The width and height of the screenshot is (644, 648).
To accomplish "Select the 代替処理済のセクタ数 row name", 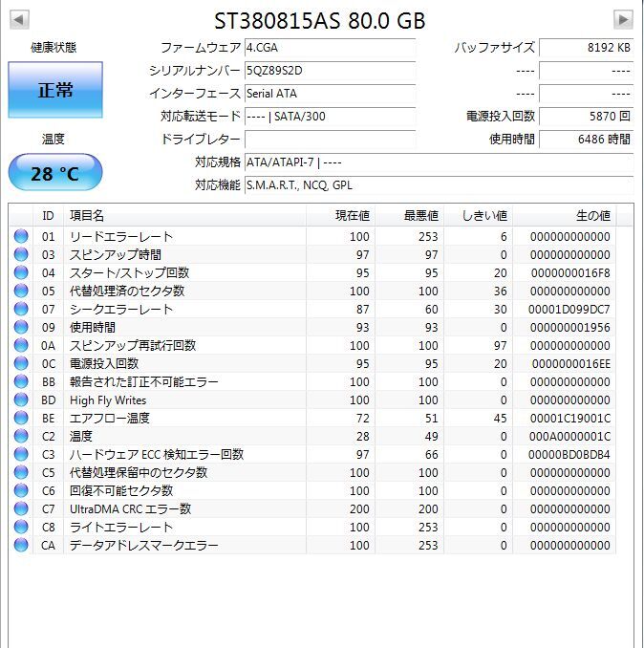I will click(127, 291).
